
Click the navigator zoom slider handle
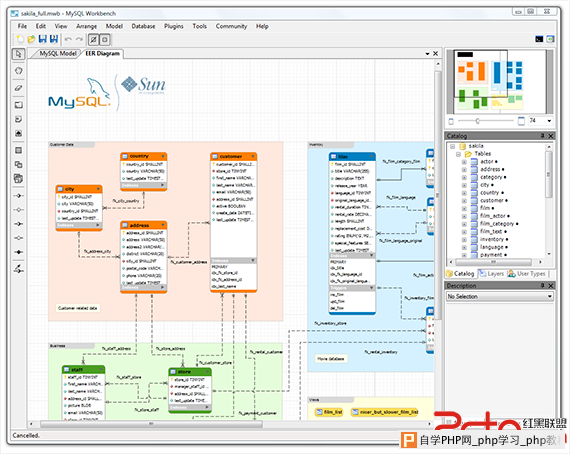click(x=478, y=121)
